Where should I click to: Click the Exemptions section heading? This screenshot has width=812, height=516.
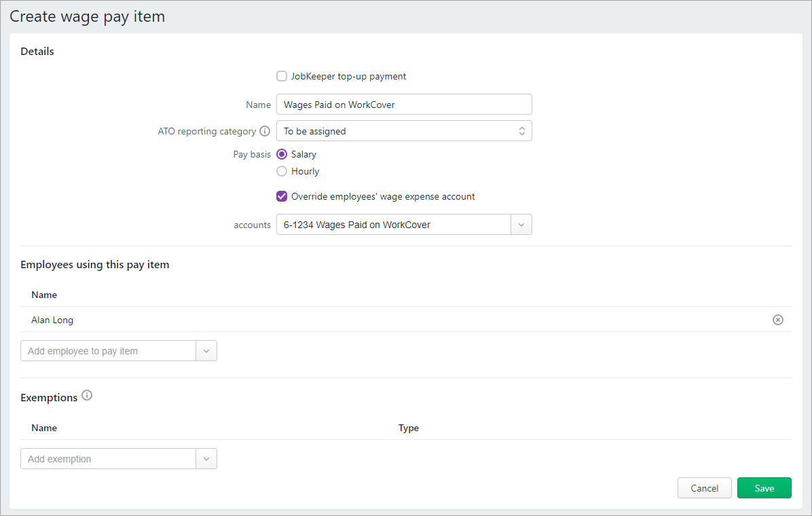[49, 397]
